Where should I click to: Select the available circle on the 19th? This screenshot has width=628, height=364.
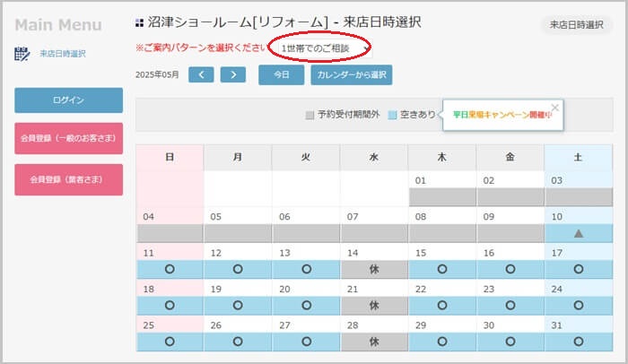[238, 306]
